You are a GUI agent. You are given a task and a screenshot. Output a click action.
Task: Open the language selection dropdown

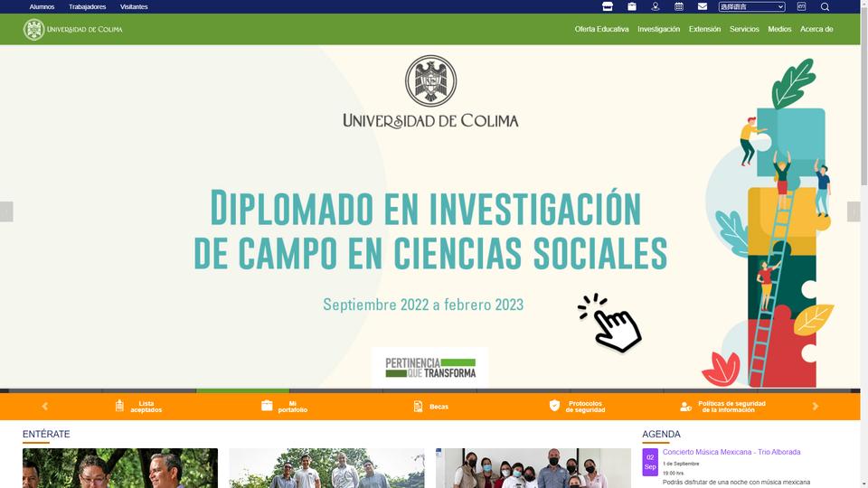(751, 6)
